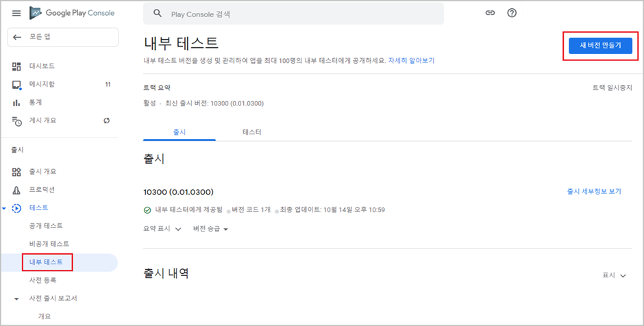
Task: Open help via question mark icon
Action: pos(512,13)
